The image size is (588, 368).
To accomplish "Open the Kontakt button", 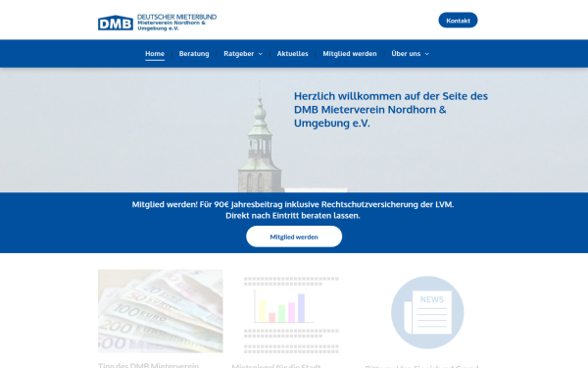I will pos(458,21).
